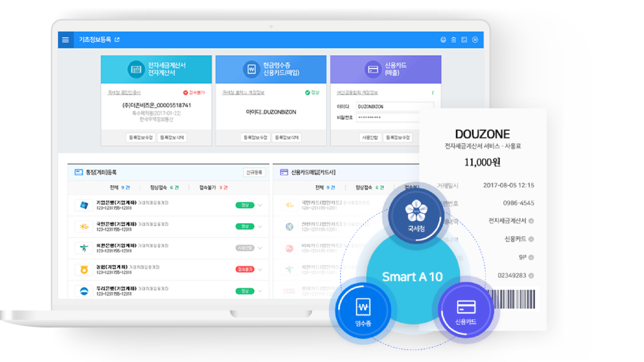The width and height of the screenshot is (644, 362).
Task: Click the red 접속불가 badge on 농협 row
Action: point(245,269)
